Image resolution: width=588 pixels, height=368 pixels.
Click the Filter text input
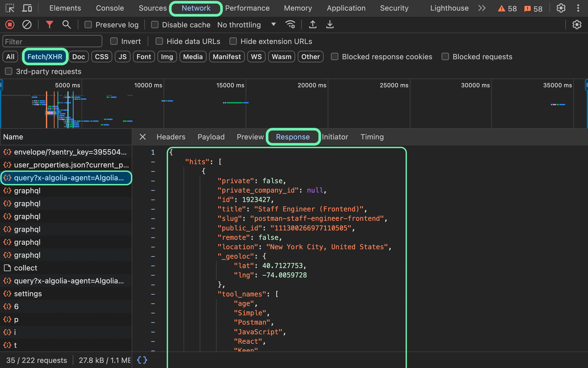52,41
